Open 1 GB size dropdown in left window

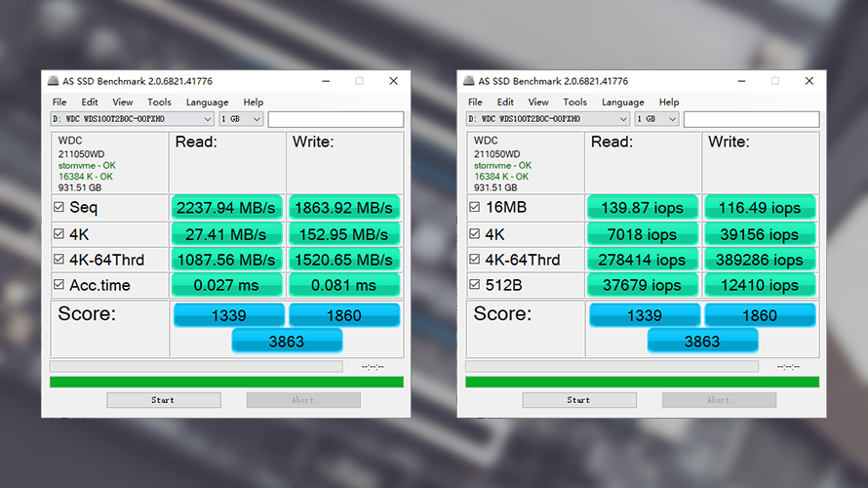[x=241, y=119]
